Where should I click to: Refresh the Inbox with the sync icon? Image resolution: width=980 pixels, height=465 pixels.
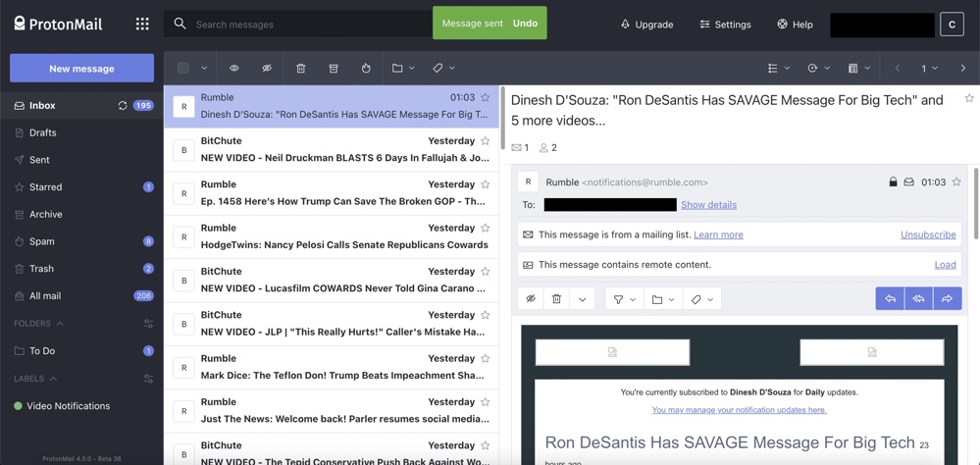coord(123,106)
